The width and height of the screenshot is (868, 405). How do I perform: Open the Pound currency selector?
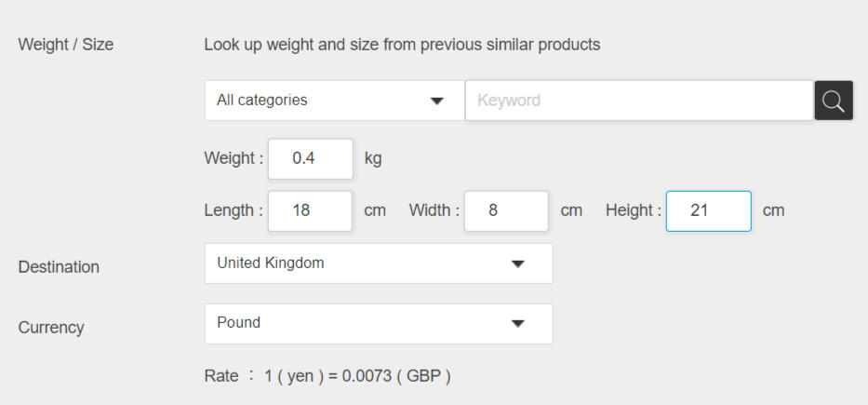[378, 323]
